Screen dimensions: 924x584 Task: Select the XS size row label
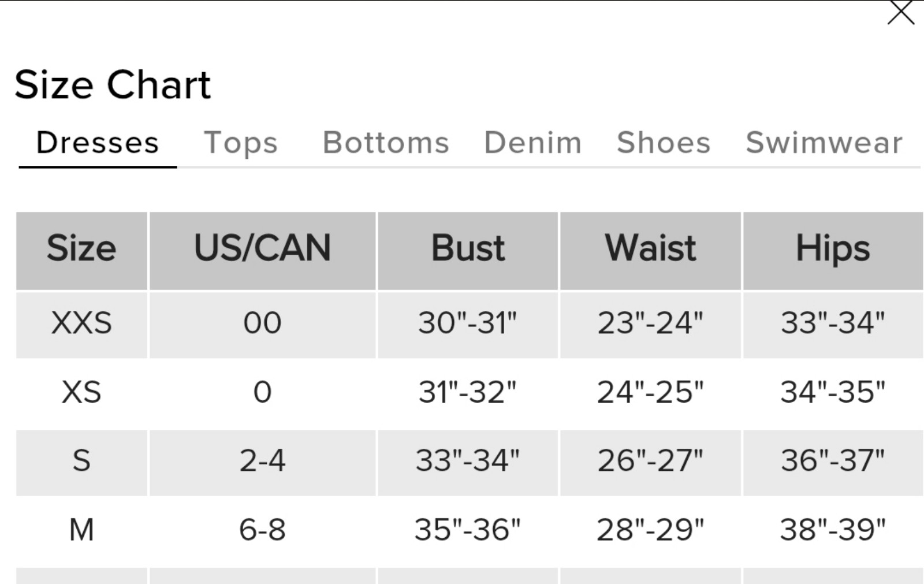[x=81, y=392]
